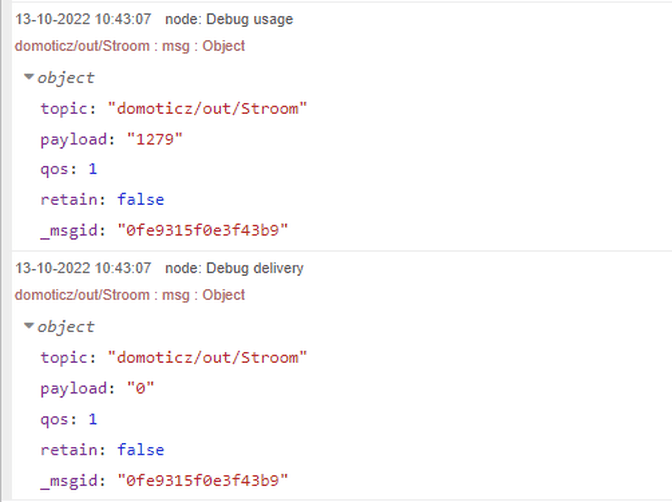Open the Debug delivery node link

click(x=234, y=268)
